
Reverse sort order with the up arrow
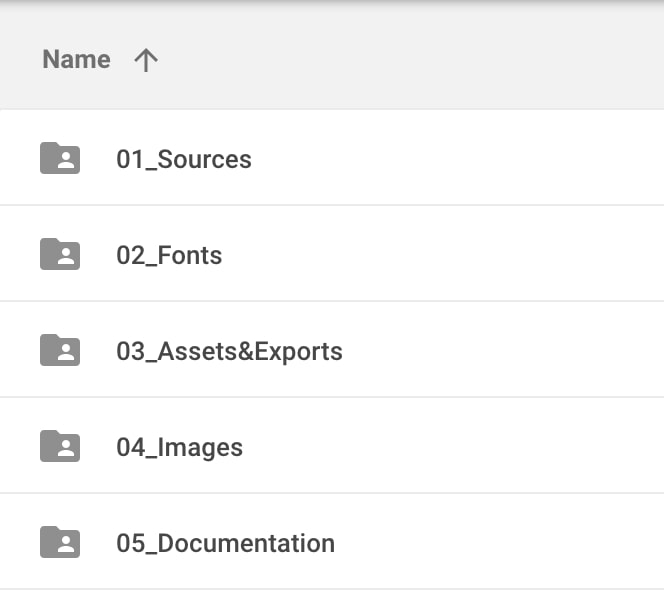(146, 60)
